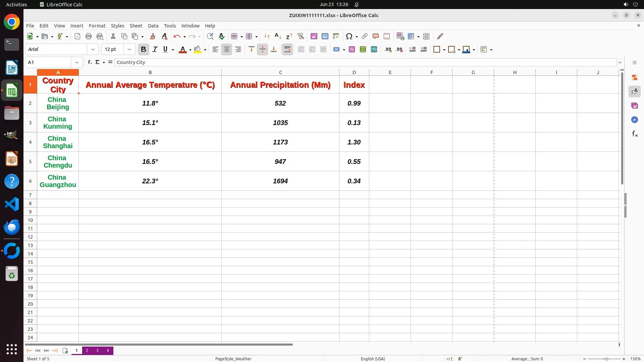This screenshot has height=362, width=644.
Task: Click the Print icon
Action: (89, 36)
